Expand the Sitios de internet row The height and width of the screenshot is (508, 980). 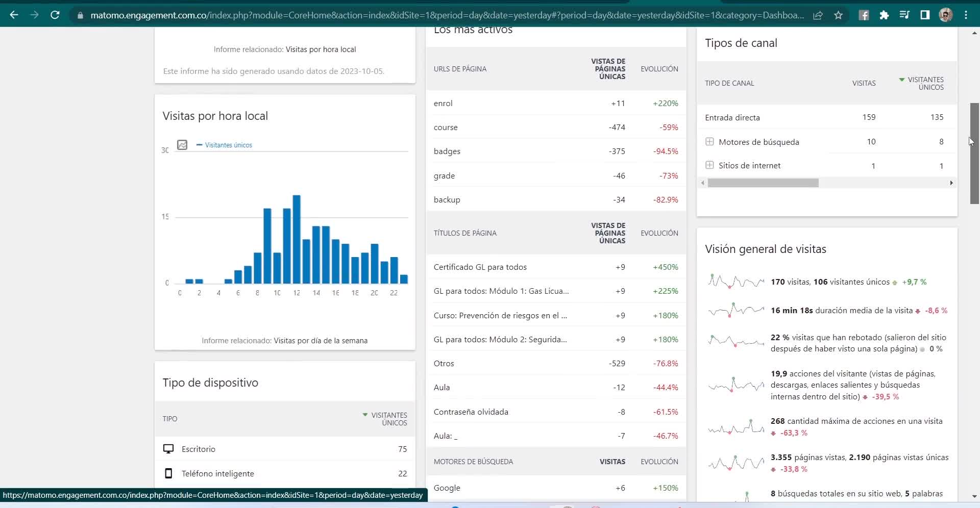click(x=709, y=165)
